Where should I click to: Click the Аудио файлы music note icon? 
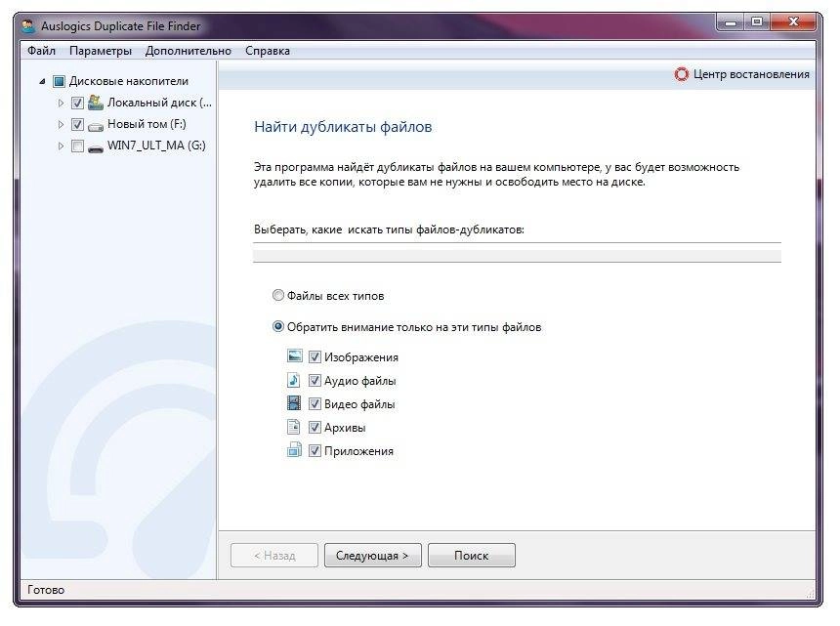(294, 380)
